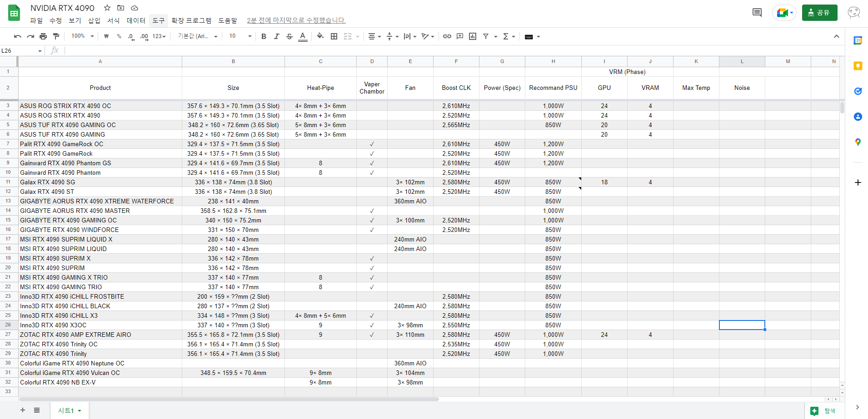
Task: Open the zoom 100% dropdown
Action: click(x=82, y=36)
